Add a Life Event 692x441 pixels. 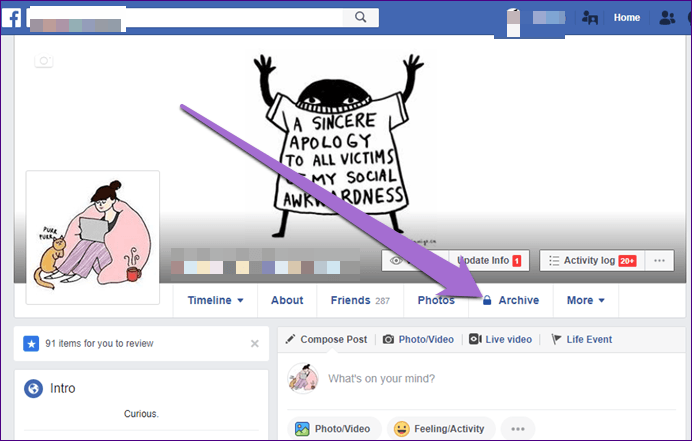582,339
